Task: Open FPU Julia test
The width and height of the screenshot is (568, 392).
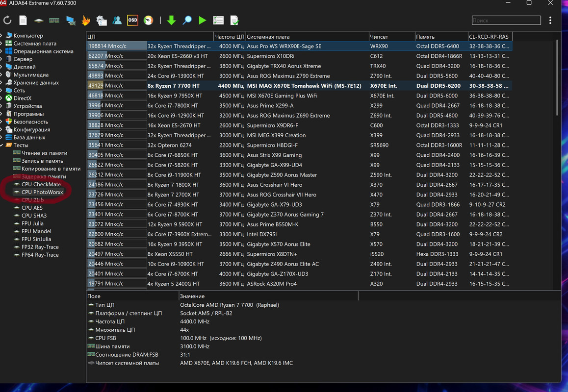Action: coord(32,224)
